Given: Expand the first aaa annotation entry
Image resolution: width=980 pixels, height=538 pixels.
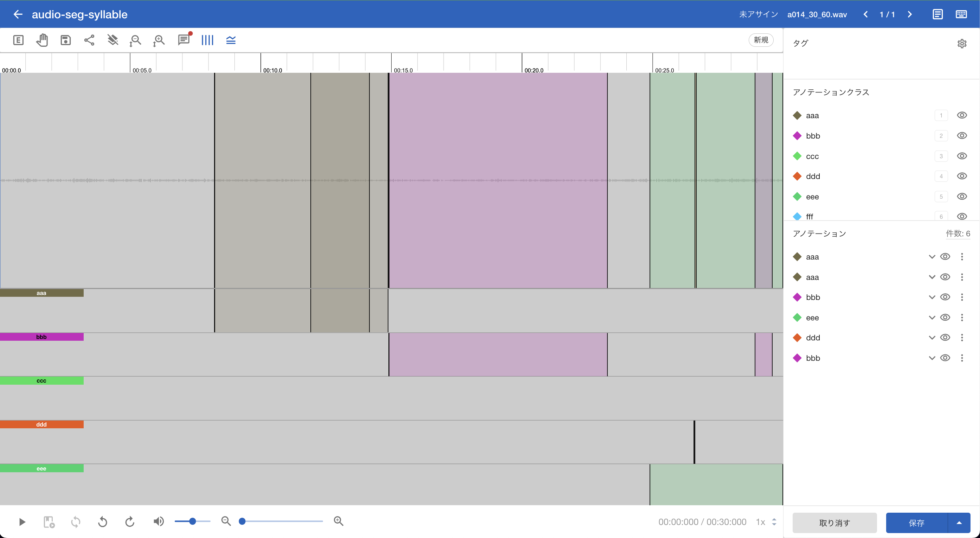Looking at the screenshot, I should tap(932, 257).
